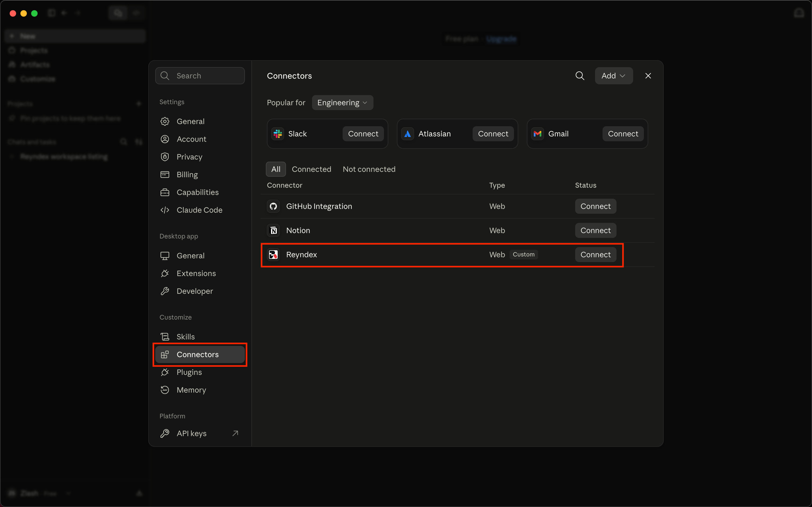Click the GitHub Integration connector name
This screenshot has height=507, width=812.
(319, 206)
